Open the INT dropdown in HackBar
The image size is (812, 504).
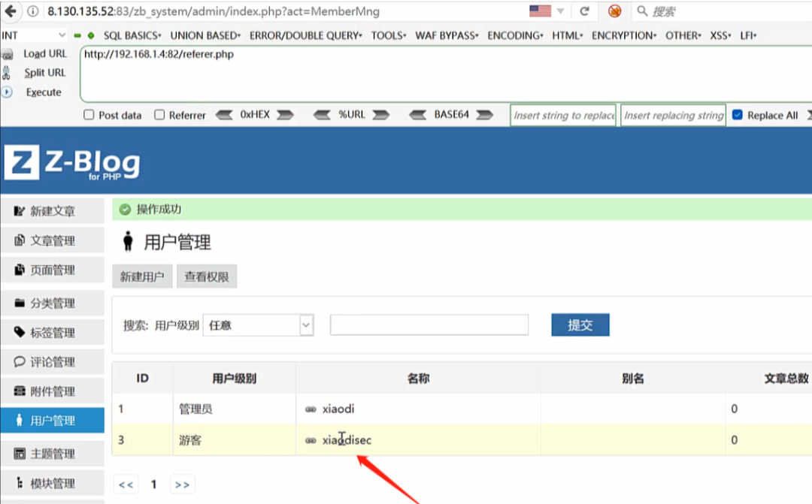(x=34, y=36)
